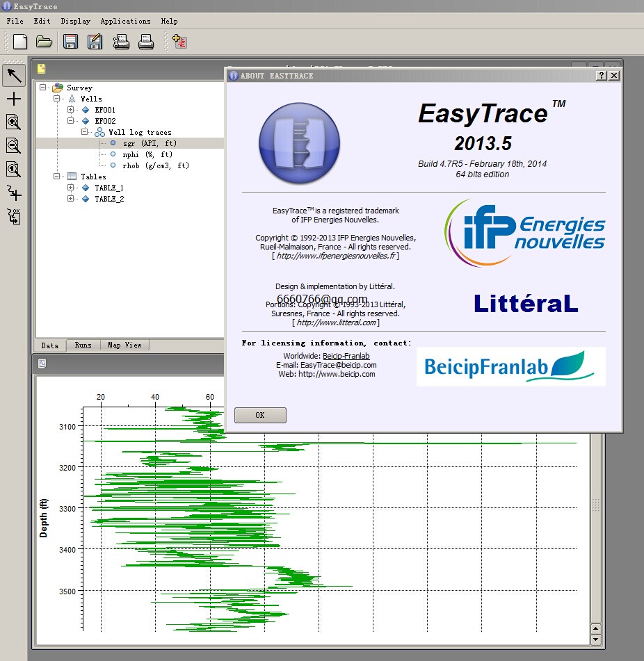
Task: Click the 3300 depth tick label
Action: [x=67, y=509]
